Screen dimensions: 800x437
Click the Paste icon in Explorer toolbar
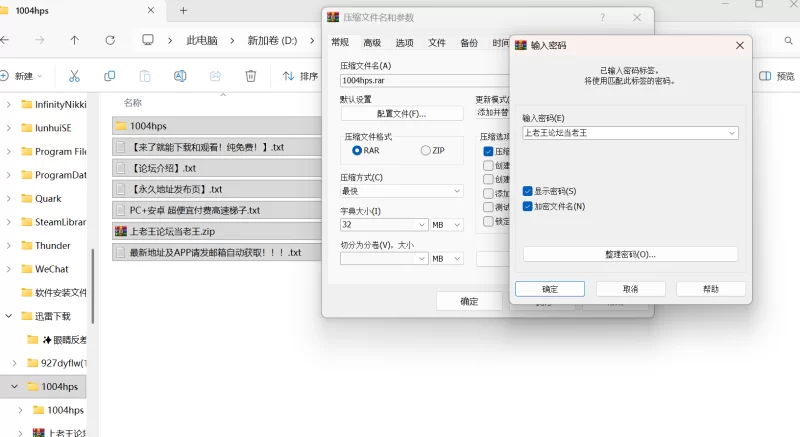pos(145,76)
